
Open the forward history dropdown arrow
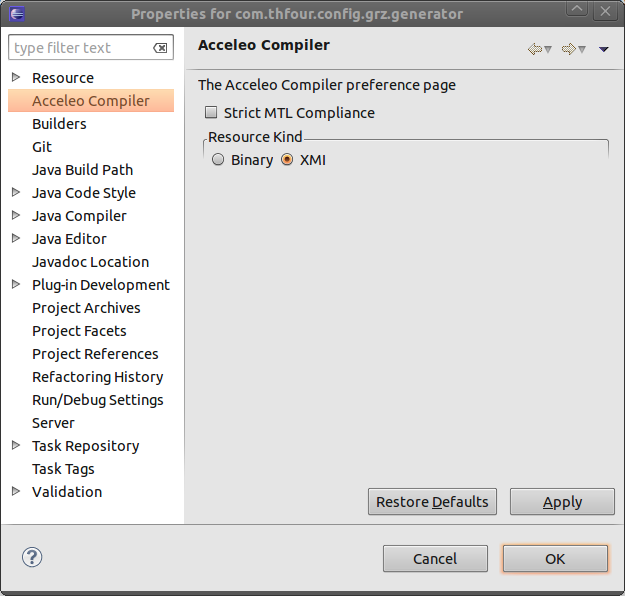click(x=582, y=49)
